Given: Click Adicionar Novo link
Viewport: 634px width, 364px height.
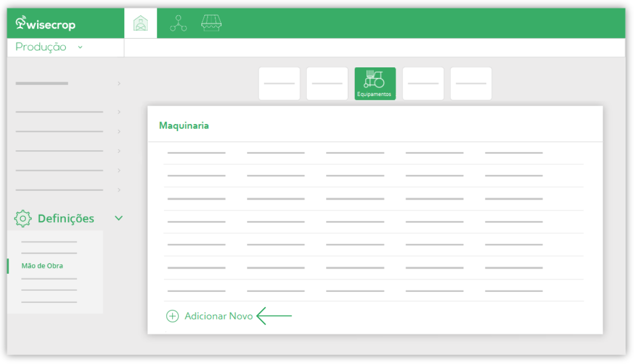Looking at the screenshot, I should coord(219,316).
